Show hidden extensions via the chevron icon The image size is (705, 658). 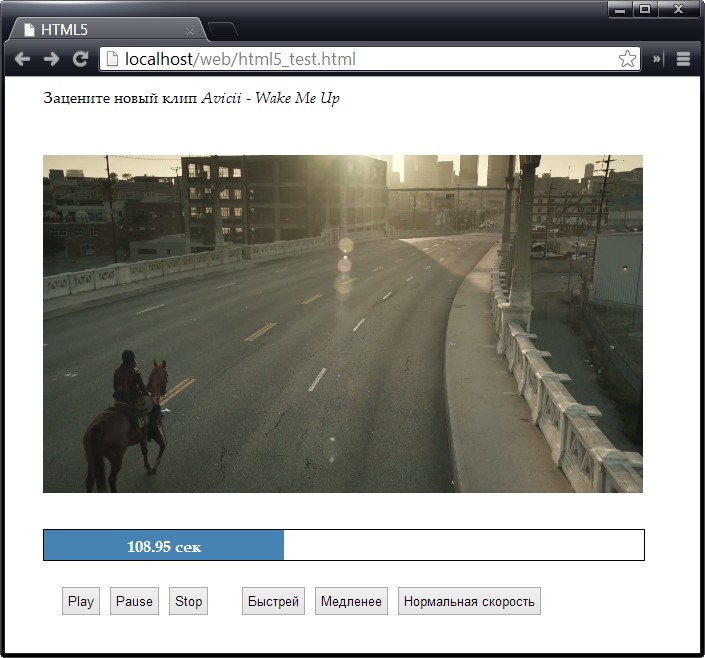click(x=656, y=59)
